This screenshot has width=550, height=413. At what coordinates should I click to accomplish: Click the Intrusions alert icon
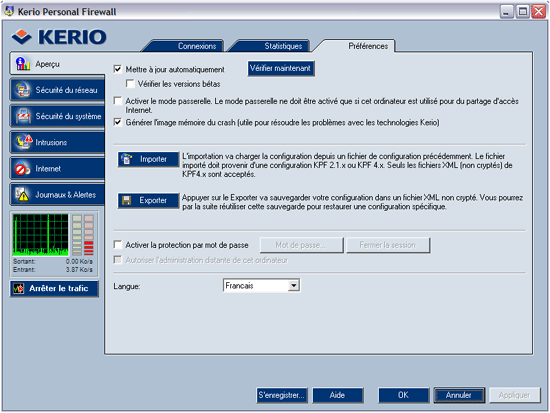click(24, 142)
